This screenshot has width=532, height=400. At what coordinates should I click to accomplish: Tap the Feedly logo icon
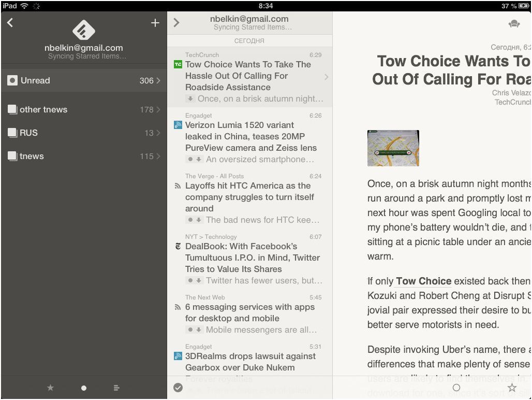(83, 31)
